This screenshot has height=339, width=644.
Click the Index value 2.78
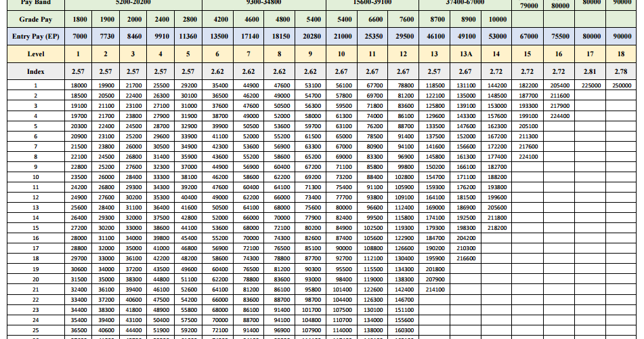(620, 72)
